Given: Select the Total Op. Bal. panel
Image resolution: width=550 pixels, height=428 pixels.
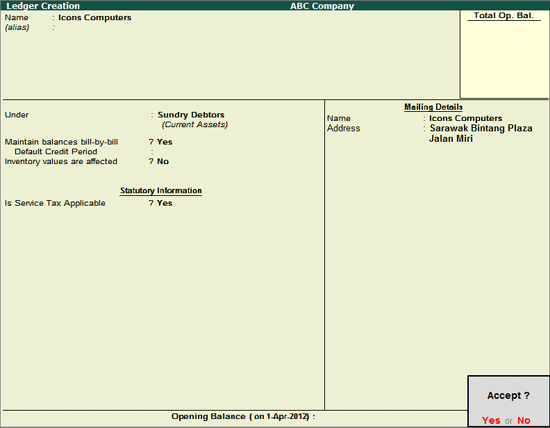Looking at the screenshot, I should pyautogui.click(x=504, y=54).
